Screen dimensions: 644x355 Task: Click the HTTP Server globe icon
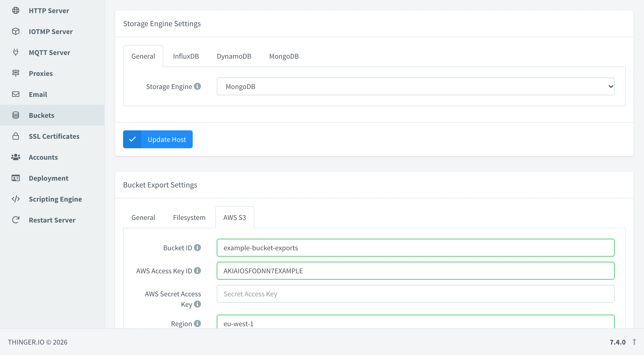click(16, 10)
